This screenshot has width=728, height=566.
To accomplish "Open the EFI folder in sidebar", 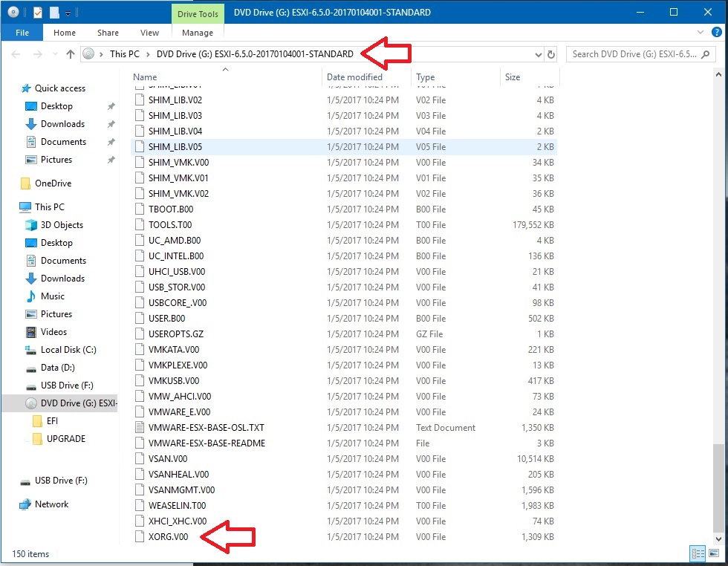I will coord(52,421).
